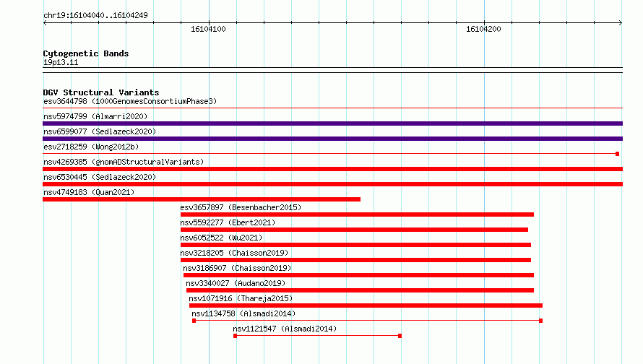Click the 16104200 ruler position label
The height and width of the screenshot is (364, 643).
pos(483,29)
